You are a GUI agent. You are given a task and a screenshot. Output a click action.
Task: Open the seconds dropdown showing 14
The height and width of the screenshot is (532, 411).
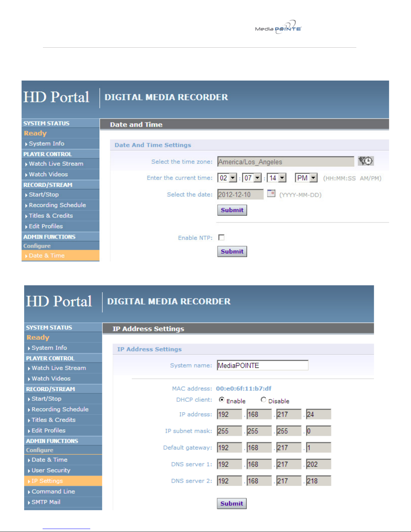277,178
